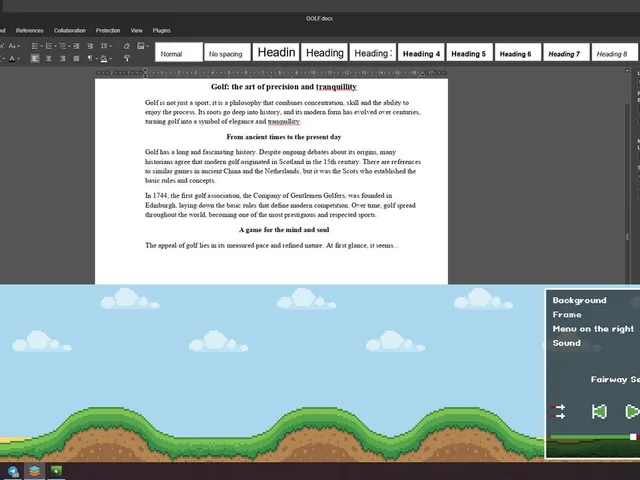Open the References tab

[29, 31]
